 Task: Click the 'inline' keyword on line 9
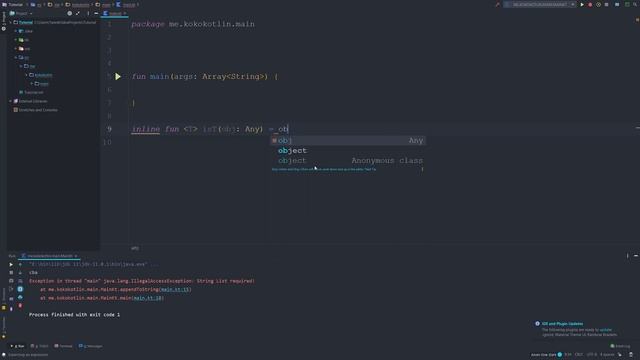pyautogui.click(x=146, y=129)
